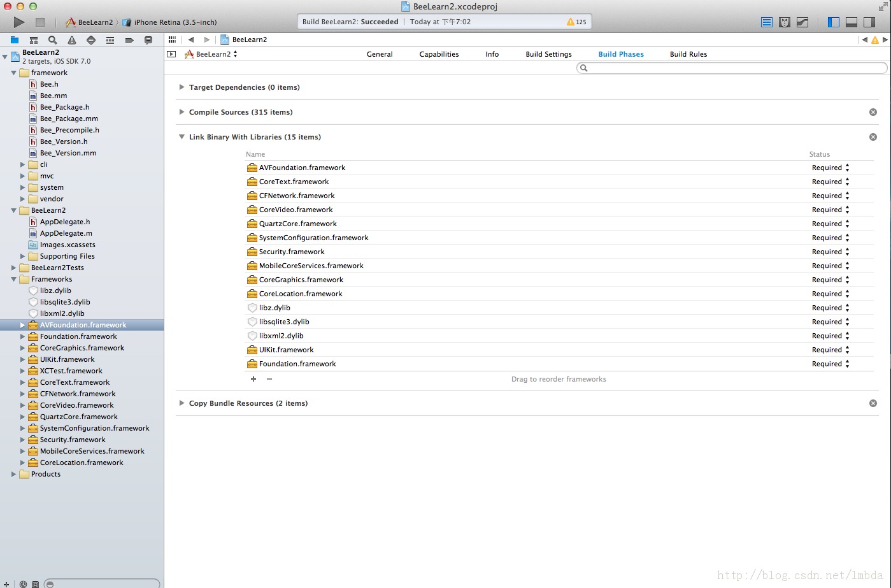Expand the Products group
Image resolution: width=891 pixels, height=588 pixels.
click(x=13, y=474)
